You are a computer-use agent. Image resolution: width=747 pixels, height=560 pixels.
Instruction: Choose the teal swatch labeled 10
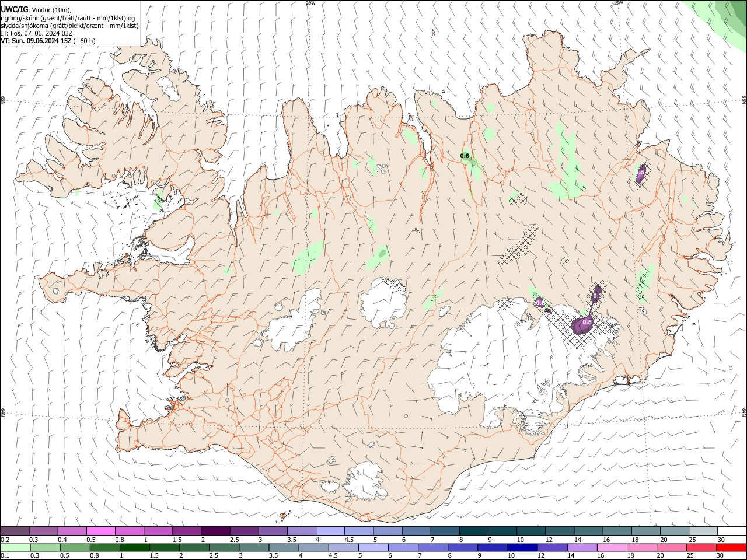click(x=531, y=531)
